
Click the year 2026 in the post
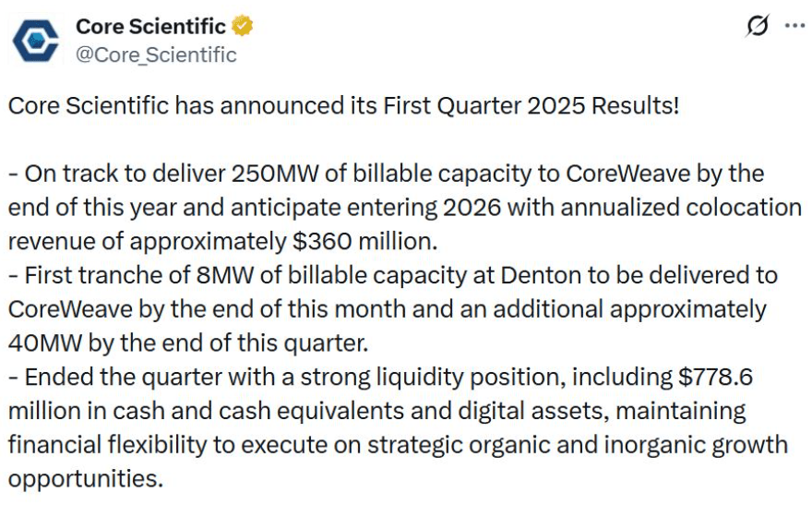point(472,208)
